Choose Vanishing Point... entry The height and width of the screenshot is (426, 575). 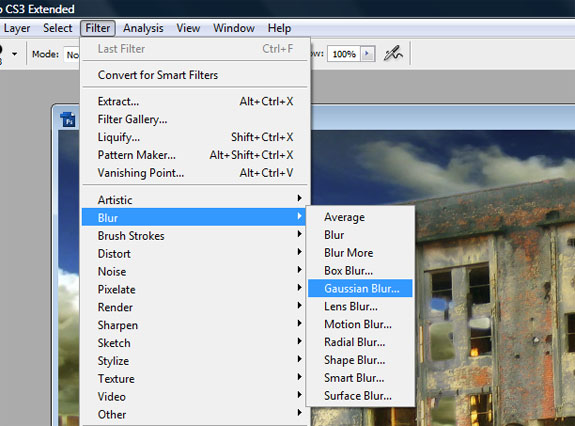195,173
